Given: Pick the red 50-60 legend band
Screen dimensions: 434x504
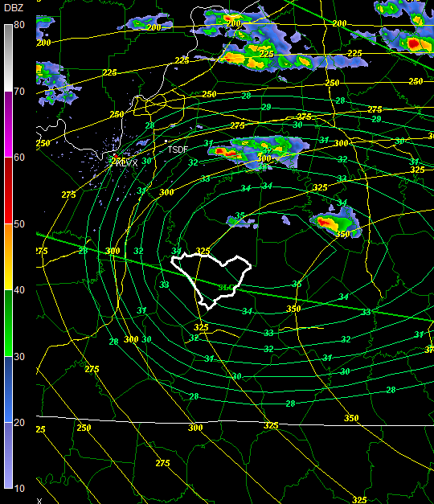Looking at the screenshot, I should coord(8,191).
